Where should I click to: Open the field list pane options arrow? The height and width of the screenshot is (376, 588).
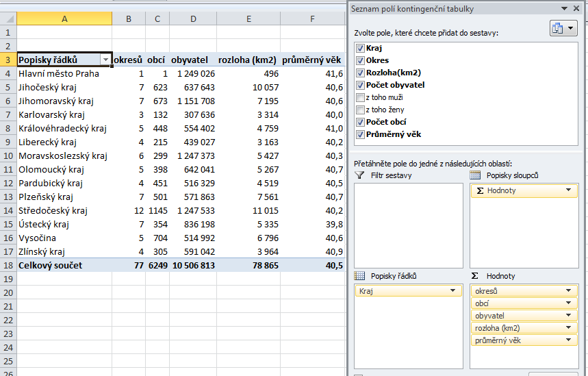tap(564, 9)
